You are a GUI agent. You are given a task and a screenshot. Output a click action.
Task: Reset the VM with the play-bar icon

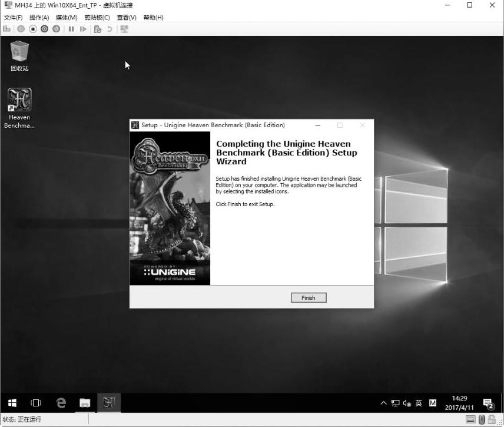(x=83, y=29)
